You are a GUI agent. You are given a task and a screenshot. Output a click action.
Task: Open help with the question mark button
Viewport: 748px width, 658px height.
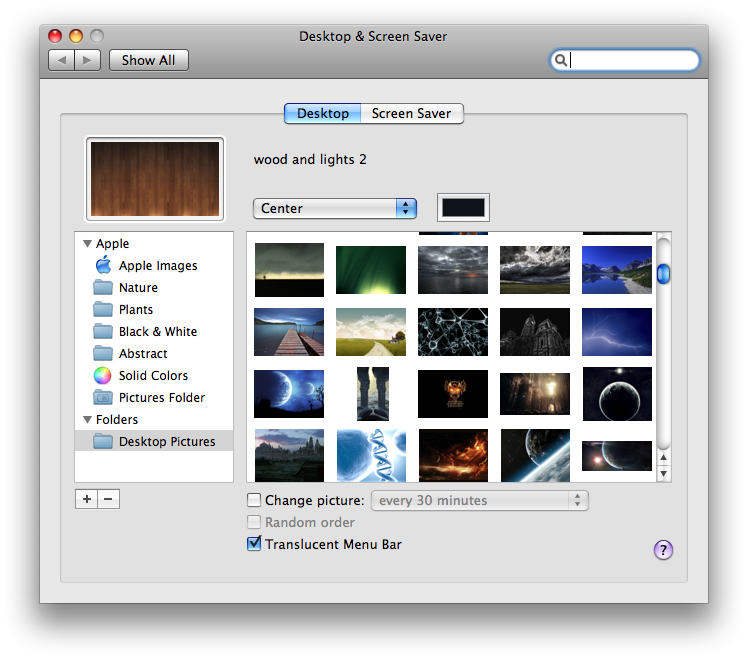point(663,550)
